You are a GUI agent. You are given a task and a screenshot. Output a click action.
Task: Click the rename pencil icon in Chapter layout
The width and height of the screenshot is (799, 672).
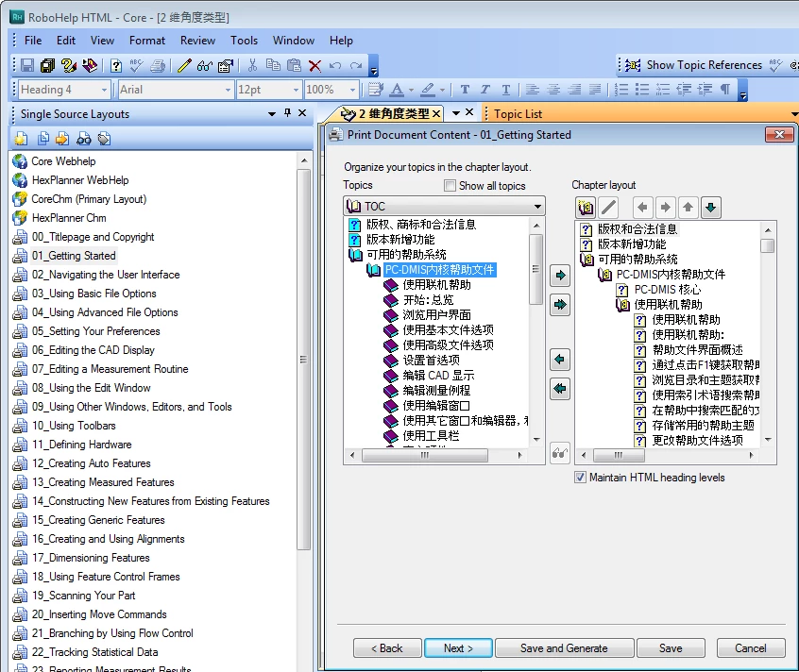coord(608,208)
